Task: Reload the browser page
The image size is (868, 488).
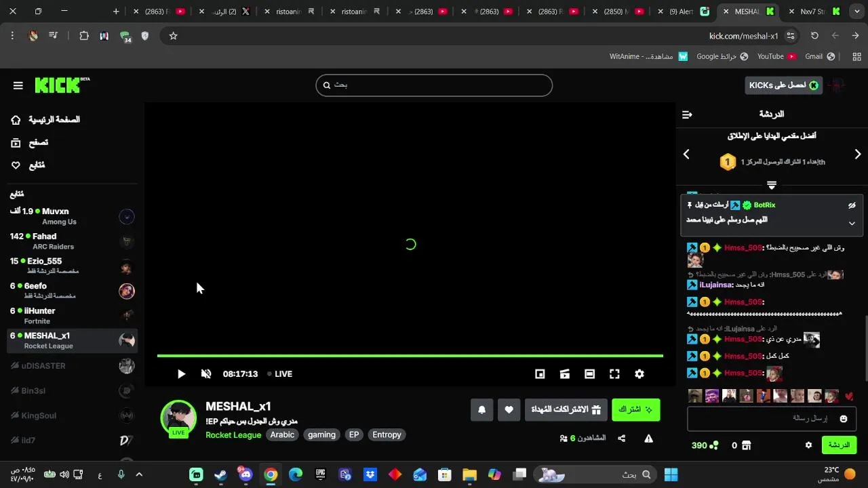Action: 814,36
